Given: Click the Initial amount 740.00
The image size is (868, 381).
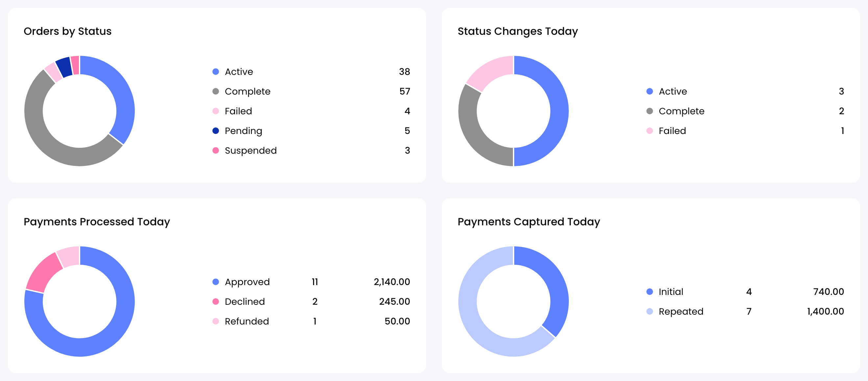Looking at the screenshot, I should [829, 292].
